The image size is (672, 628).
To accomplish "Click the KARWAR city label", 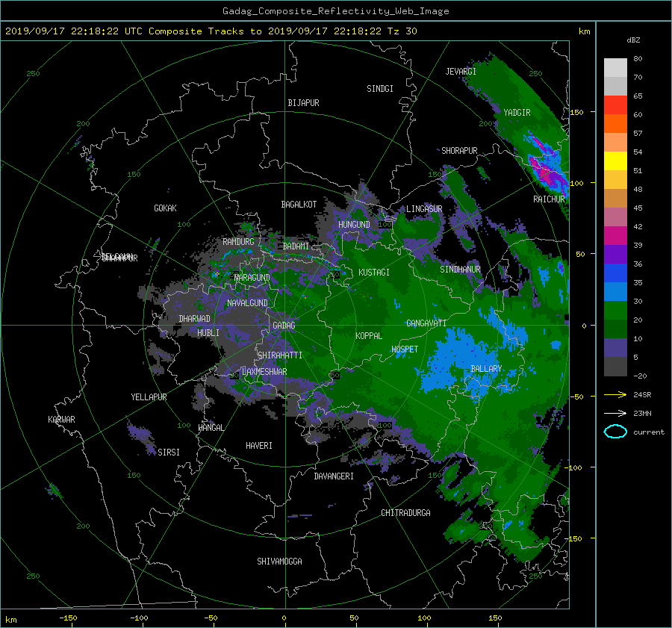I will point(61,420).
